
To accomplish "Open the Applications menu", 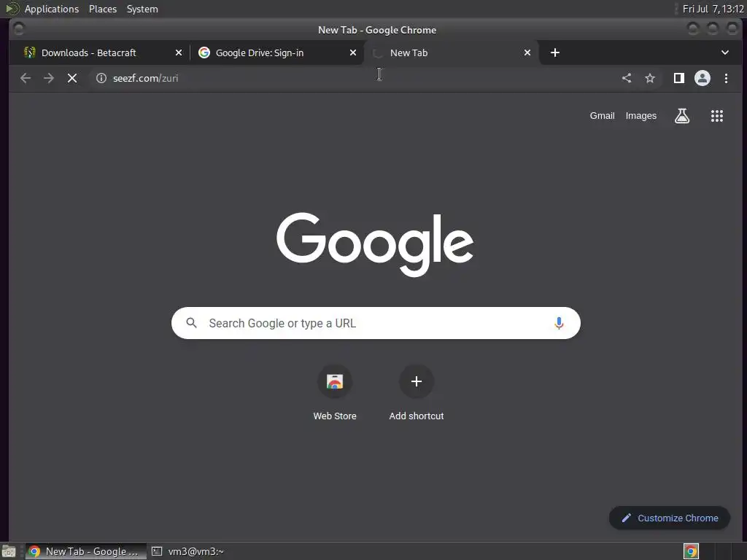I will click(x=52, y=9).
